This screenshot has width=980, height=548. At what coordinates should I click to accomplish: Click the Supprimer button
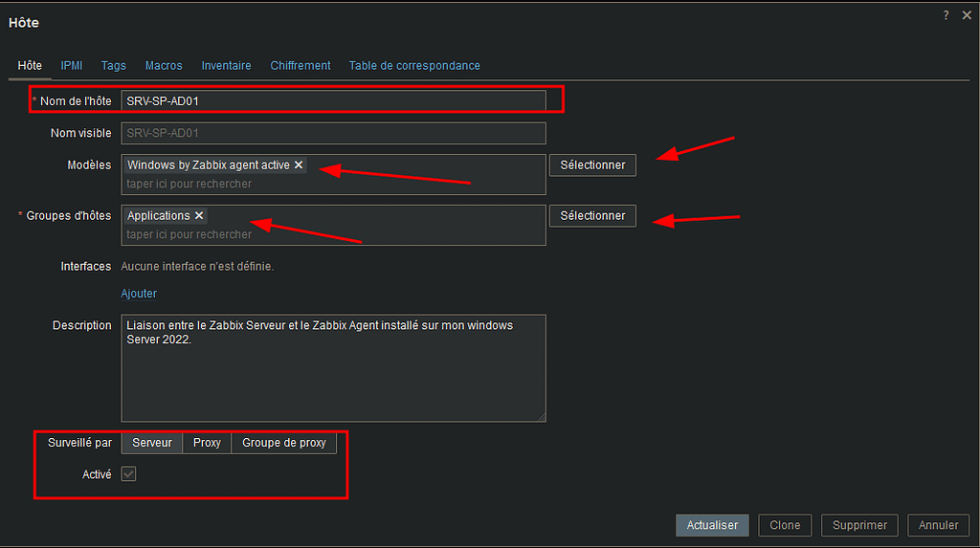click(859, 525)
